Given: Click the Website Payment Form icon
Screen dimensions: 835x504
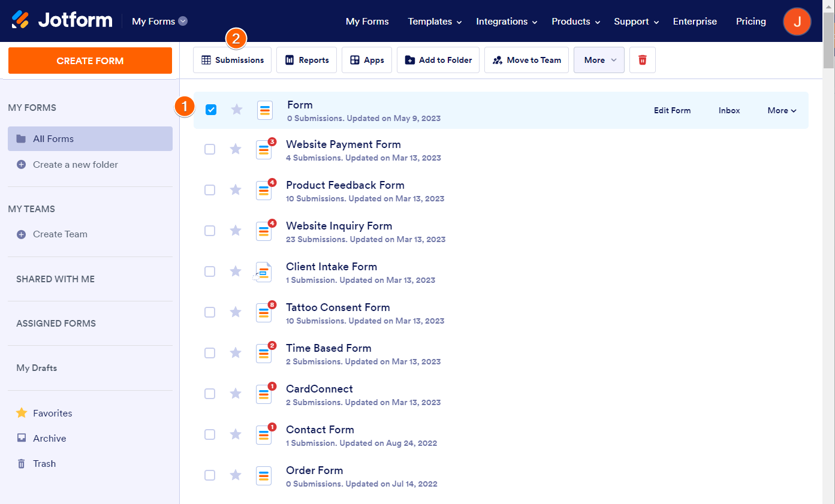Looking at the screenshot, I should pyautogui.click(x=264, y=150).
